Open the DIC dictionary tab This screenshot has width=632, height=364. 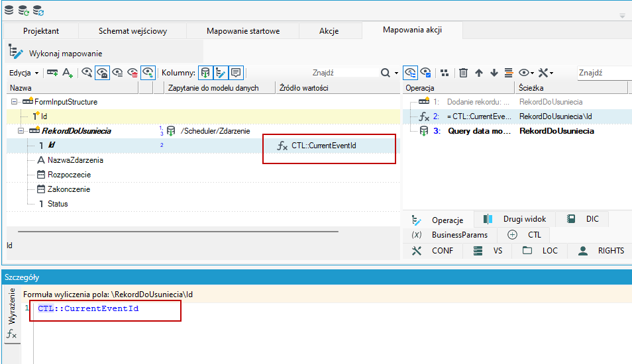click(582, 219)
